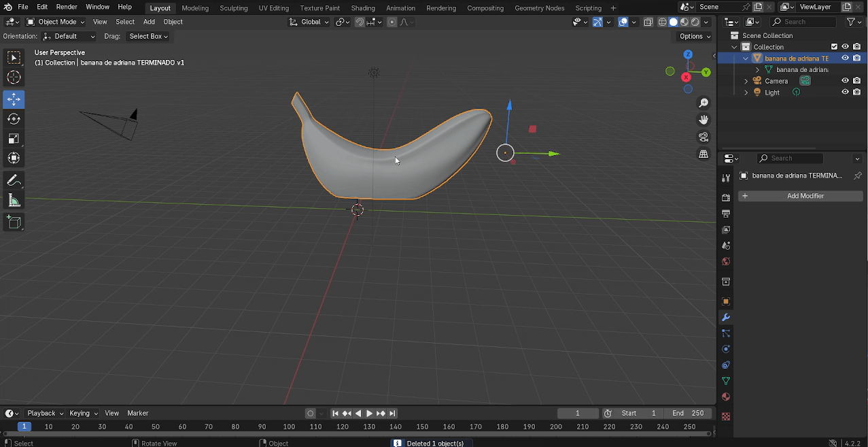Open the Orientation Default dropdown
This screenshot has width=868, height=447.
point(69,36)
